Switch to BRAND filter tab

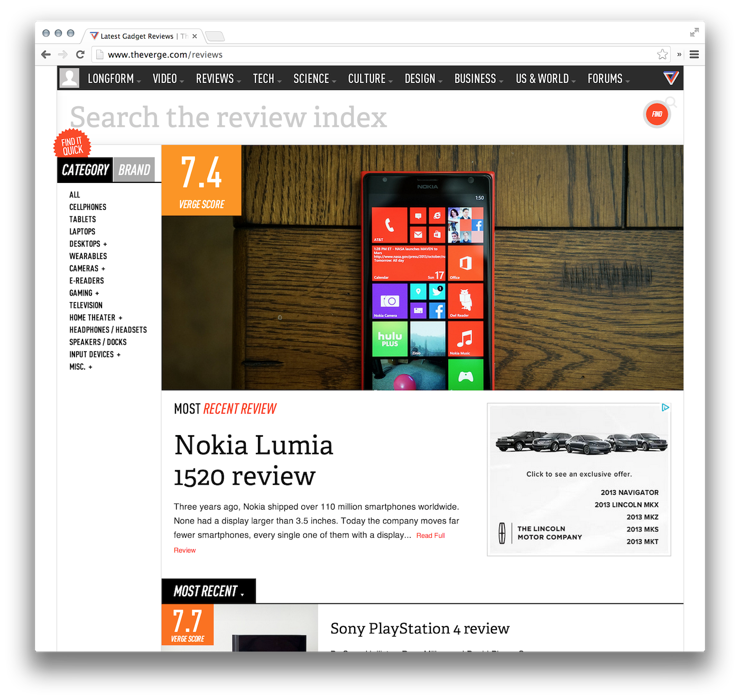[x=134, y=170]
